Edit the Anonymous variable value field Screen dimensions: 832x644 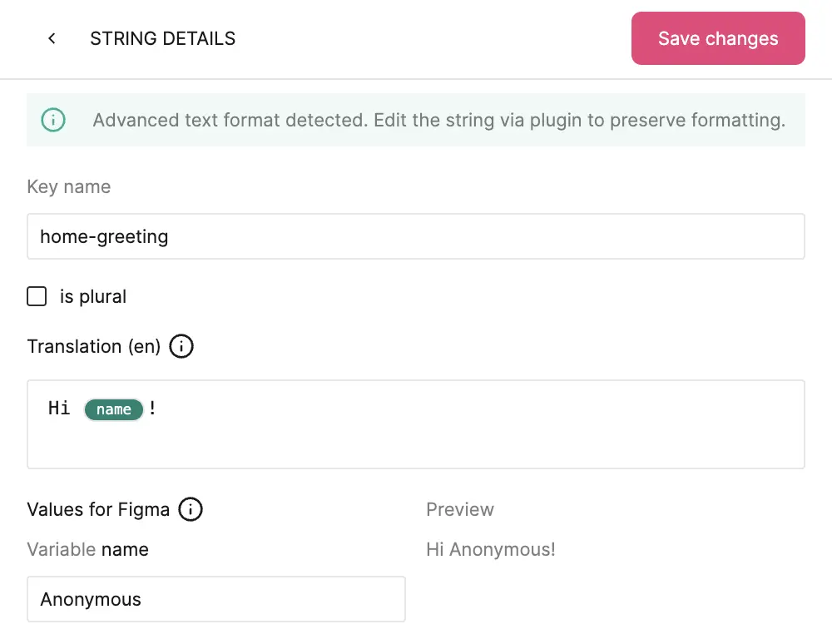216,599
